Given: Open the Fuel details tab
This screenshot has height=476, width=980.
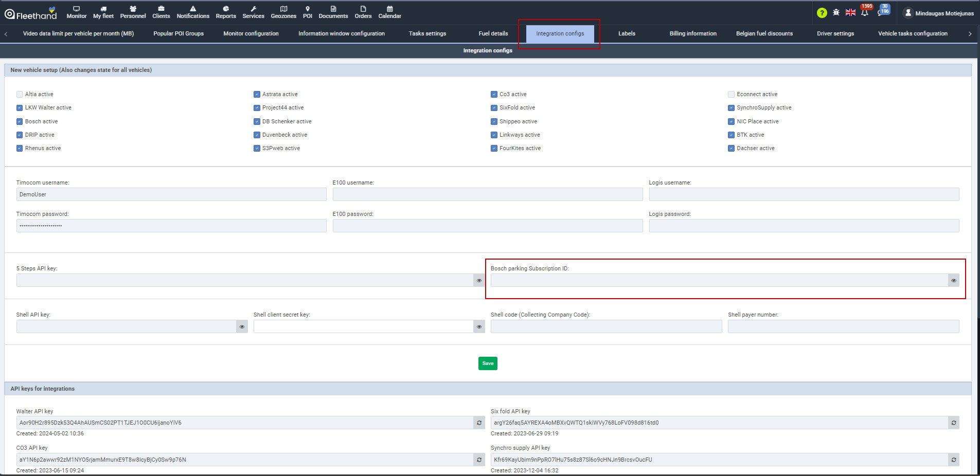Looking at the screenshot, I should coord(493,33).
